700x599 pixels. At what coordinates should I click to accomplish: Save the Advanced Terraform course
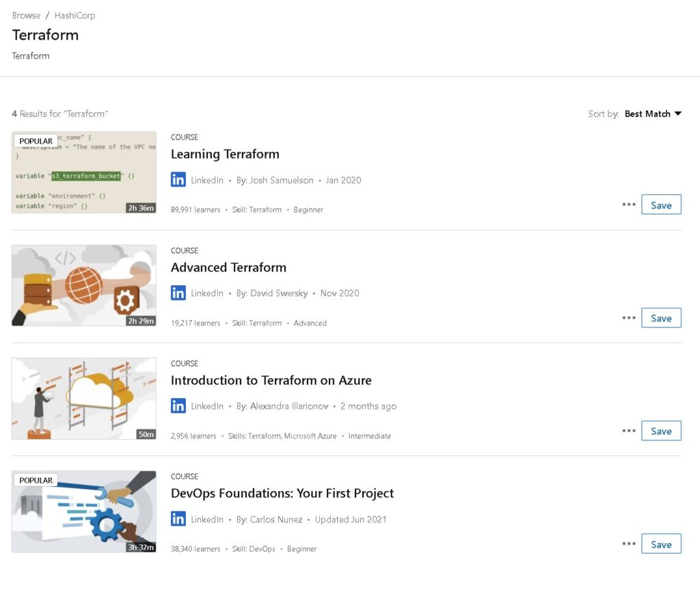coord(661,318)
